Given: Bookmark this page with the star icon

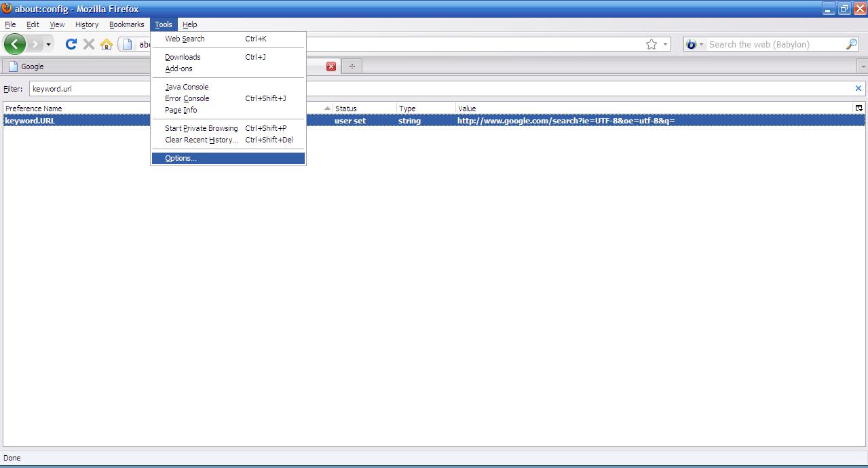Looking at the screenshot, I should (652, 44).
